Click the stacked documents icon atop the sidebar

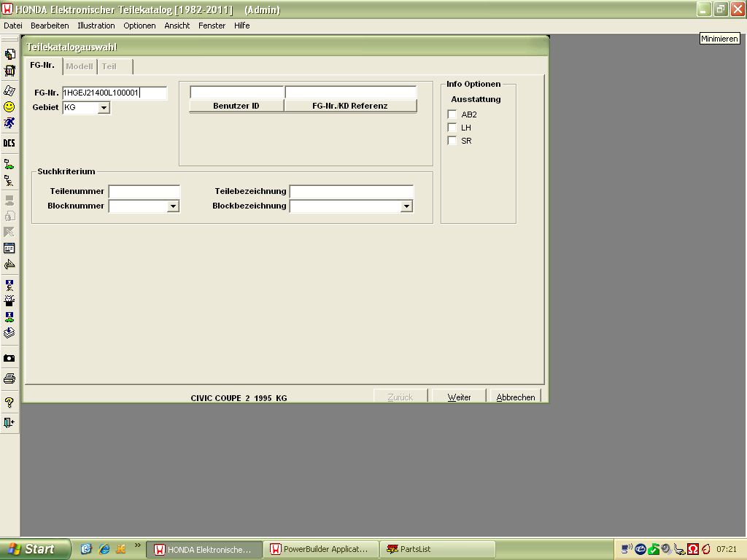(x=9, y=54)
